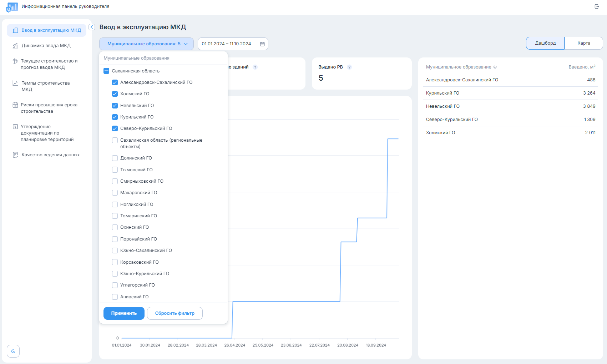The height and width of the screenshot is (364, 607).
Task: Click the Применить button
Action: point(124,313)
